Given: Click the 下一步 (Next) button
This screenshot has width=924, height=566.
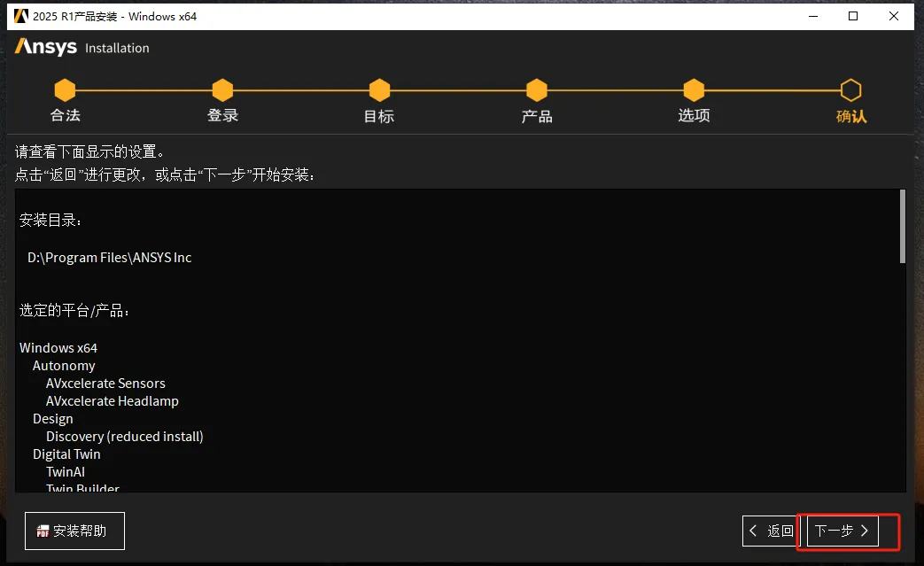Looking at the screenshot, I should tap(842, 531).
